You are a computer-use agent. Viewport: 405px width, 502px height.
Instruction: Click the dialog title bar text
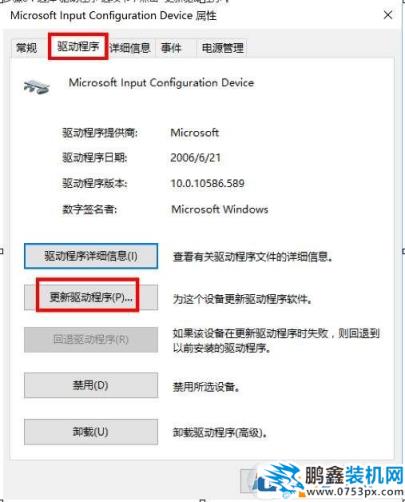point(113,16)
